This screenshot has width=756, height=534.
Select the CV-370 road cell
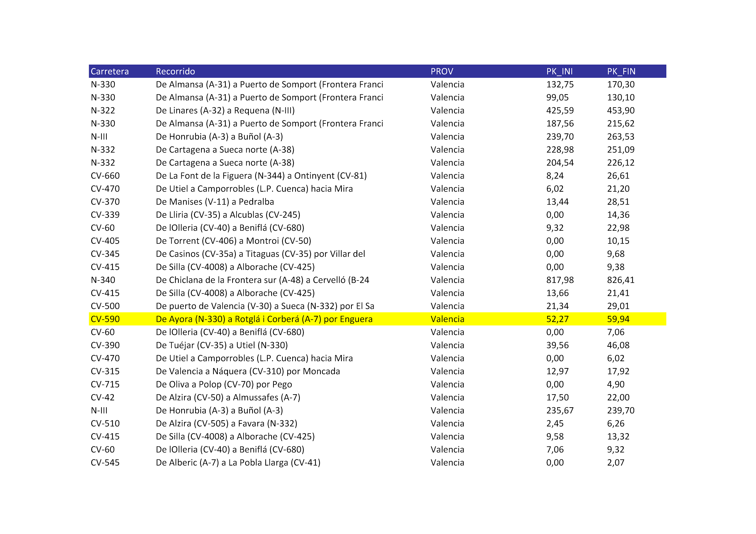tap(105, 202)
